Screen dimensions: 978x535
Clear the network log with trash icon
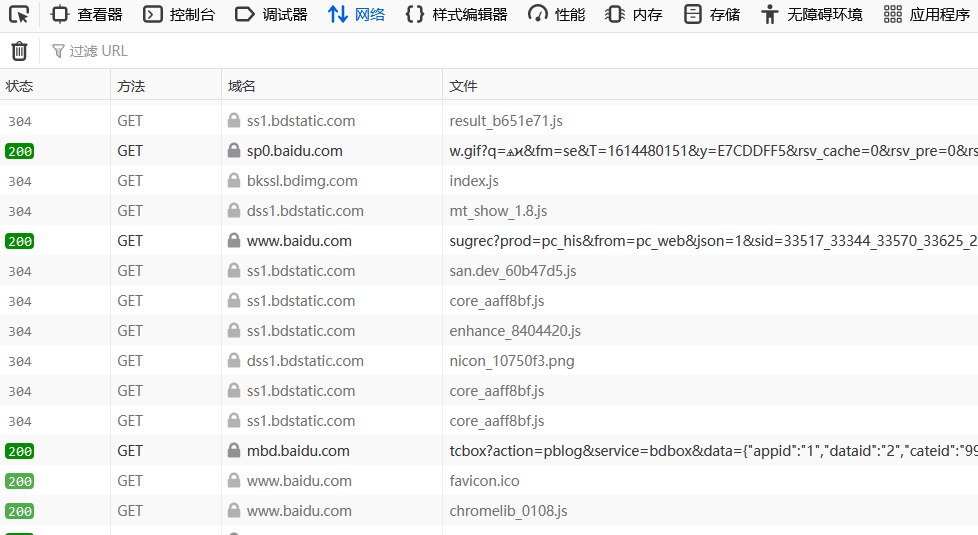(x=19, y=51)
